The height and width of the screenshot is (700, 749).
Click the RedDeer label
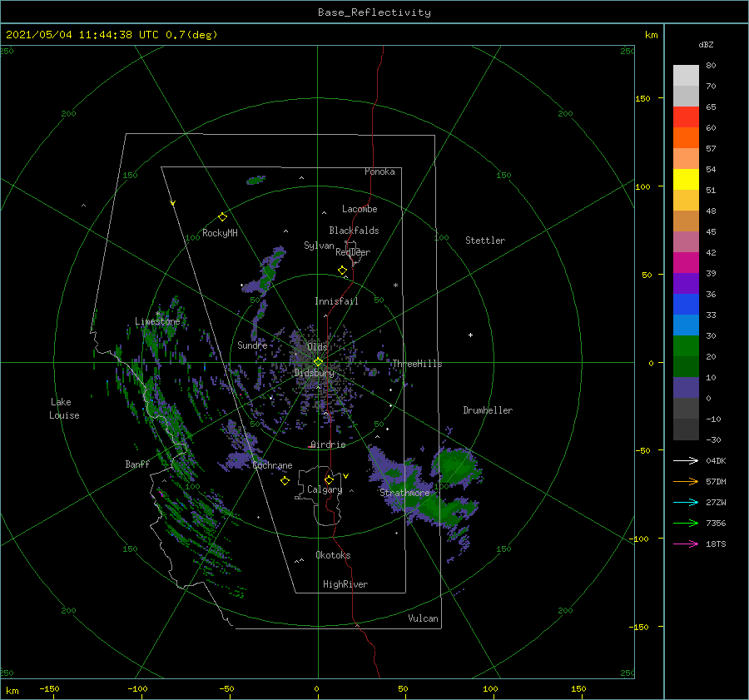click(353, 252)
